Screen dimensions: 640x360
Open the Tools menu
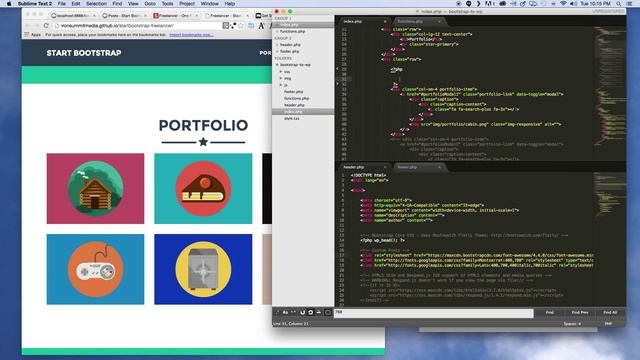pos(167,4)
